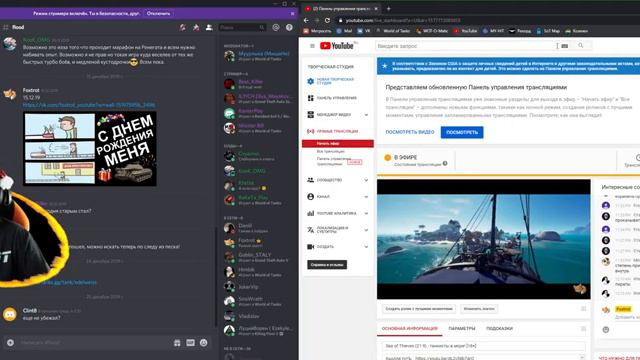Screen dimensions: 640x360
Task: Open pinned messages in Discord header
Action: pyautogui.click(x=196, y=27)
